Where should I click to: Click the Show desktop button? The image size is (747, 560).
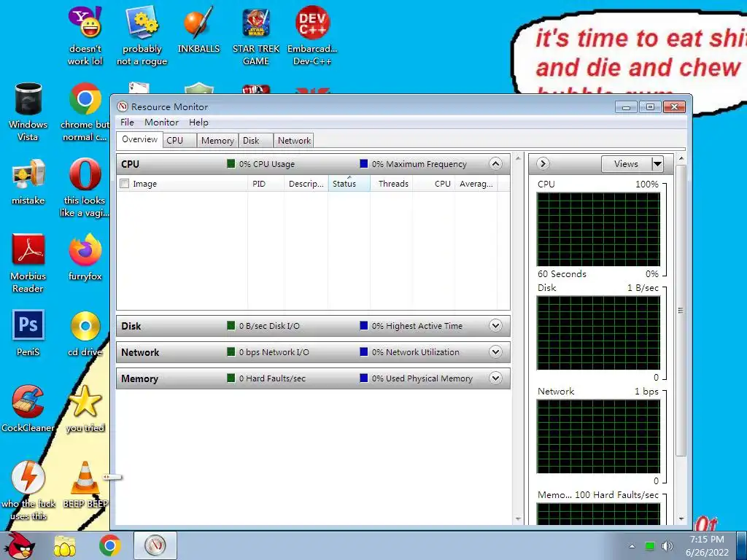click(x=742, y=545)
